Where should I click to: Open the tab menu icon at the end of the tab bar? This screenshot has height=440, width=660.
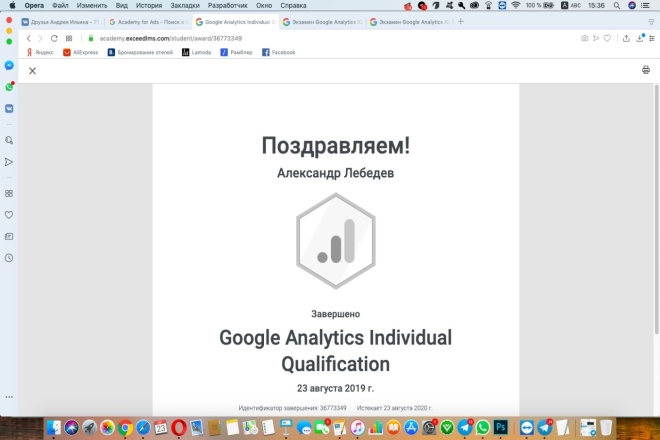(651, 21)
